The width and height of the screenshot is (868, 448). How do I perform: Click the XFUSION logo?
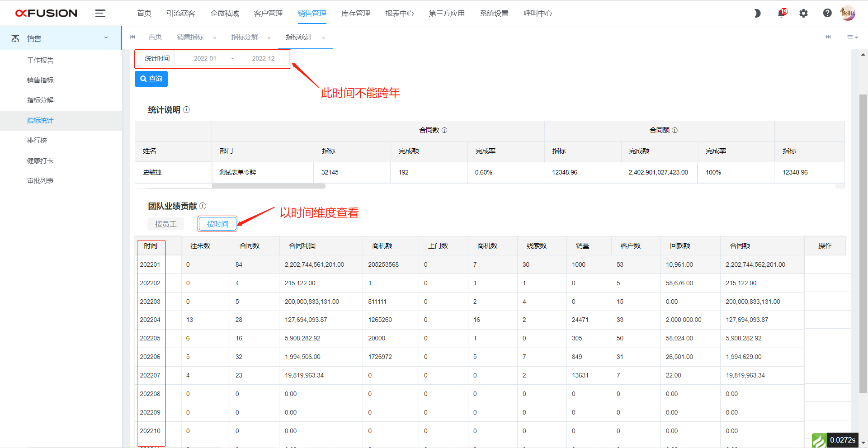(46, 13)
